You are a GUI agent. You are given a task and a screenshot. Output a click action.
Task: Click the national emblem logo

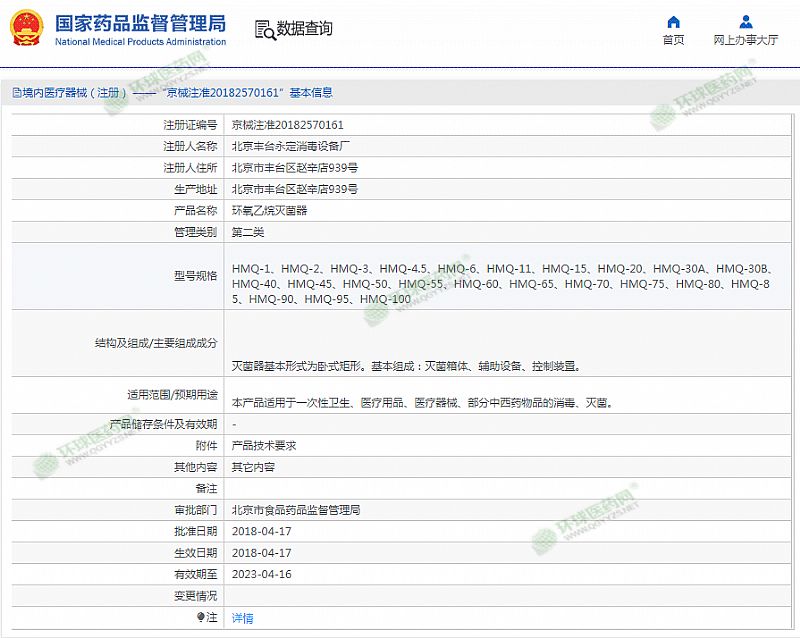[27, 28]
